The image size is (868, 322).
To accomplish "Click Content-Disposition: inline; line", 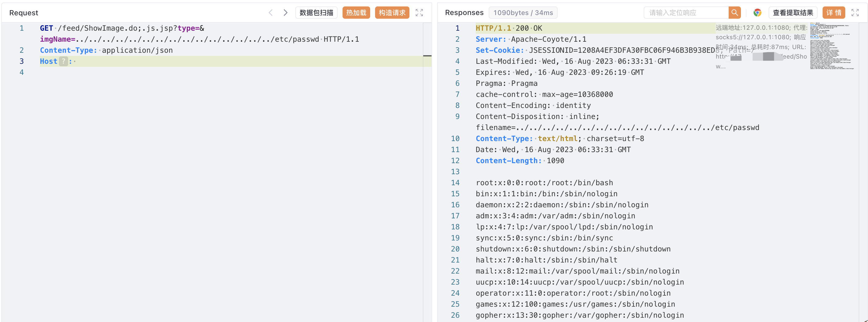I will tap(537, 117).
